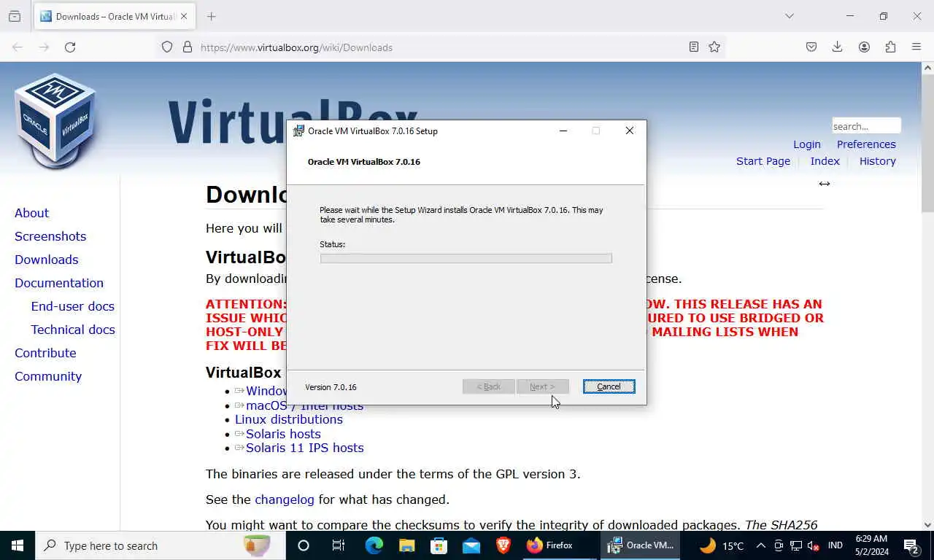Image resolution: width=934 pixels, height=560 pixels.
Task: Open a new Firefox tab
Action: tap(212, 16)
